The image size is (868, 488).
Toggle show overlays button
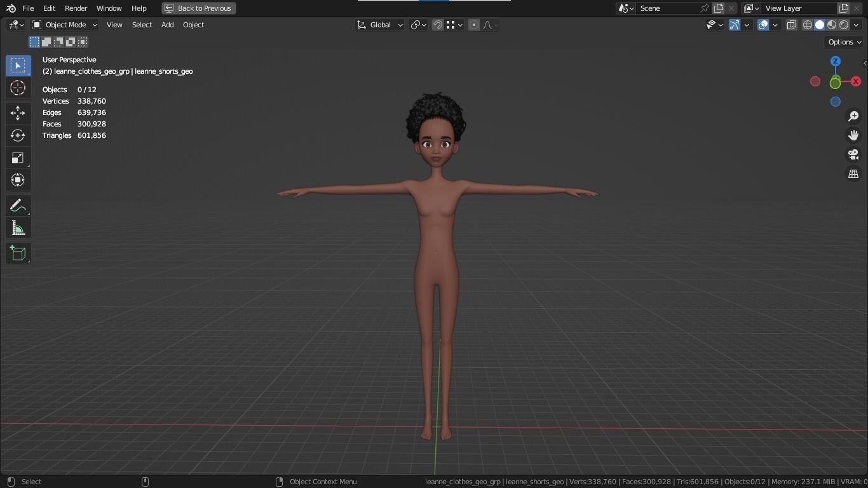pyautogui.click(x=763, y=25)
